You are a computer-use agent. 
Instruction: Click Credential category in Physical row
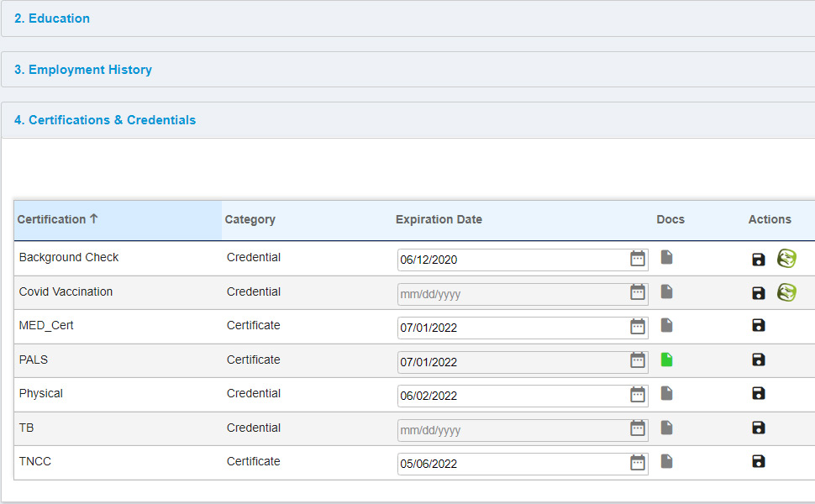tap(254, 394)
